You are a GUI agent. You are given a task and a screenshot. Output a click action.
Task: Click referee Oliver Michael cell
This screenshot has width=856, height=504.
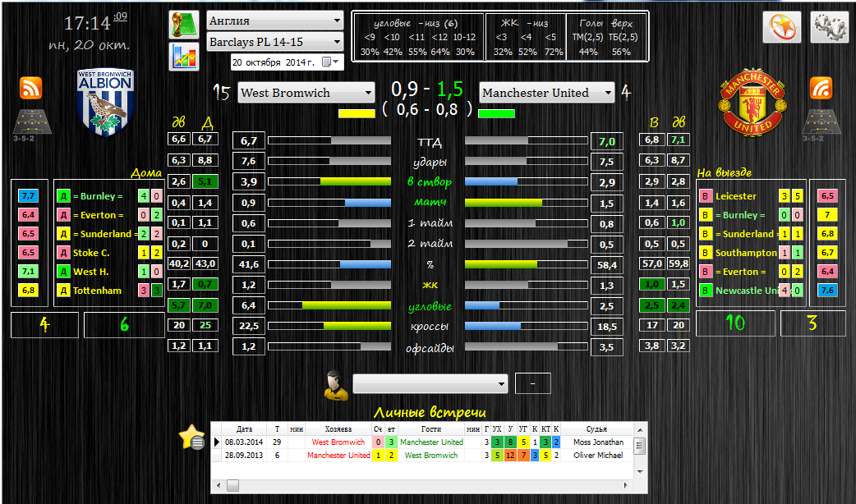(x=598, y=455)
